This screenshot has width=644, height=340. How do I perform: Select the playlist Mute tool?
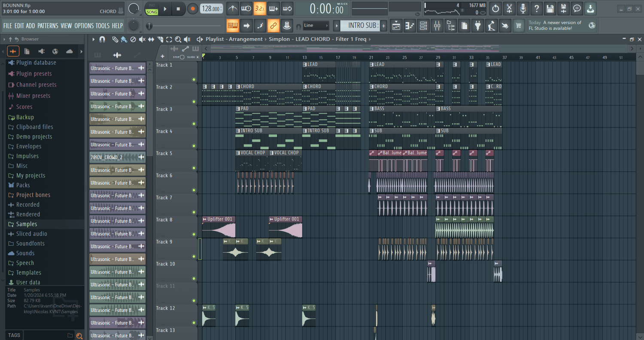142,39
